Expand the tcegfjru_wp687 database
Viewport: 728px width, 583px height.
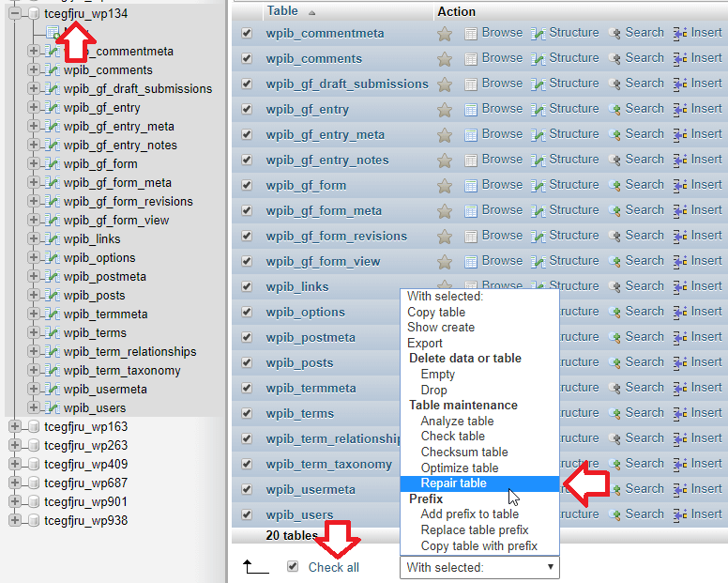(x=15, y=483)
